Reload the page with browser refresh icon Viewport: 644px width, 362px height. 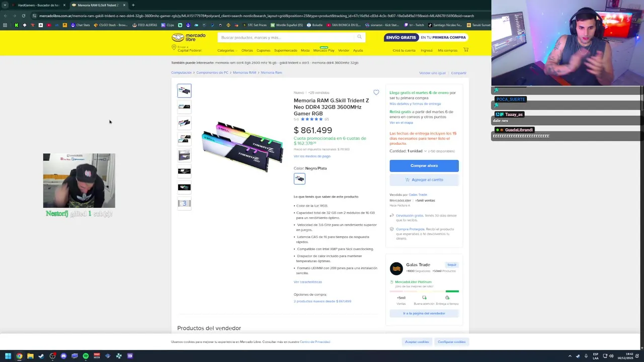pos(23,16)
